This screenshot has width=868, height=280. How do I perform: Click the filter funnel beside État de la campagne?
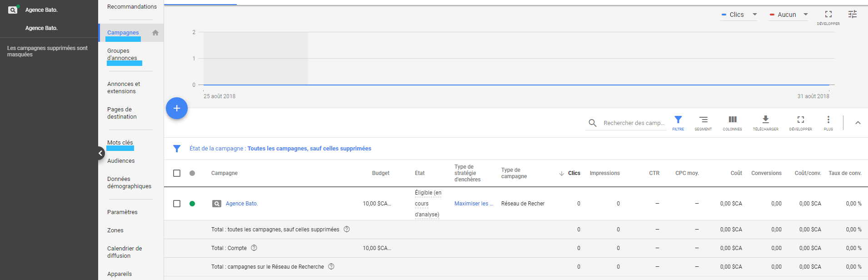pos(177,149)
